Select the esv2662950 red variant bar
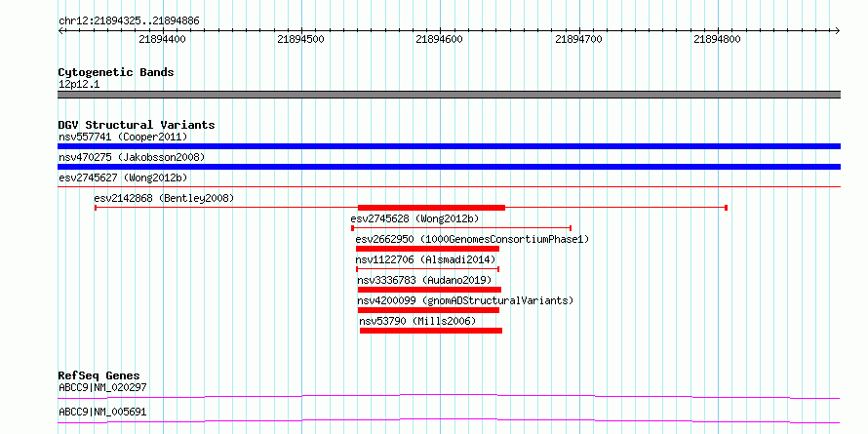This screenshot has height=434, width=868. (x=427, y=249)
